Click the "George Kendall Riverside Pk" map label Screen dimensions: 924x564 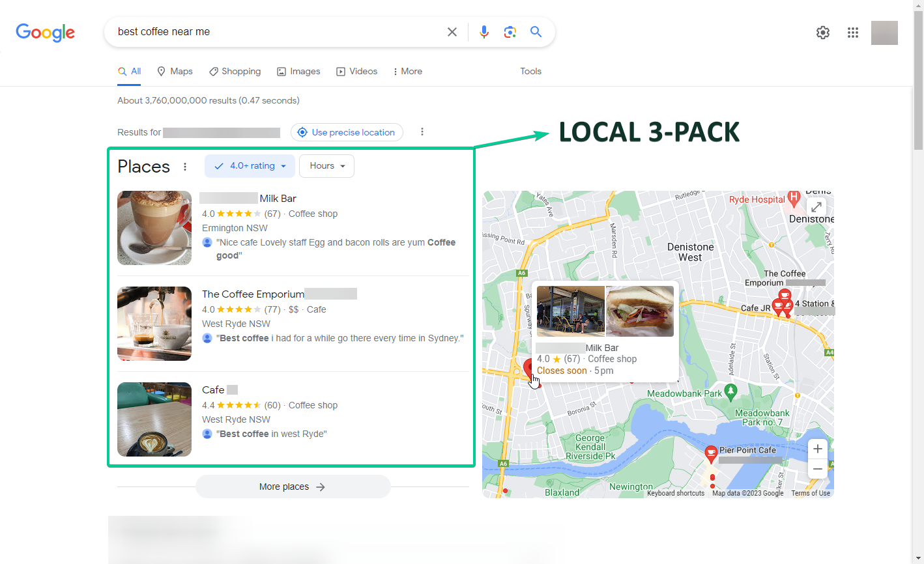(x=590, y=447)
